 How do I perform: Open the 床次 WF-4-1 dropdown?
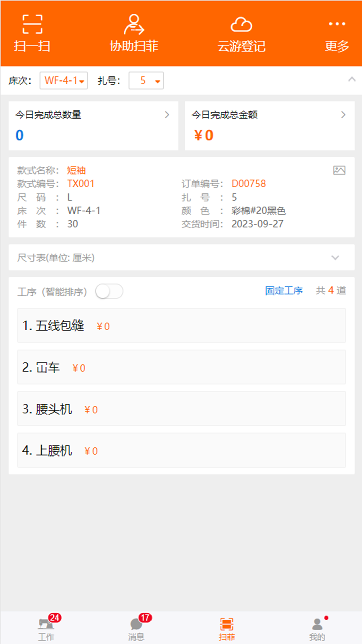pyautogui.click(x=63, y=80)
